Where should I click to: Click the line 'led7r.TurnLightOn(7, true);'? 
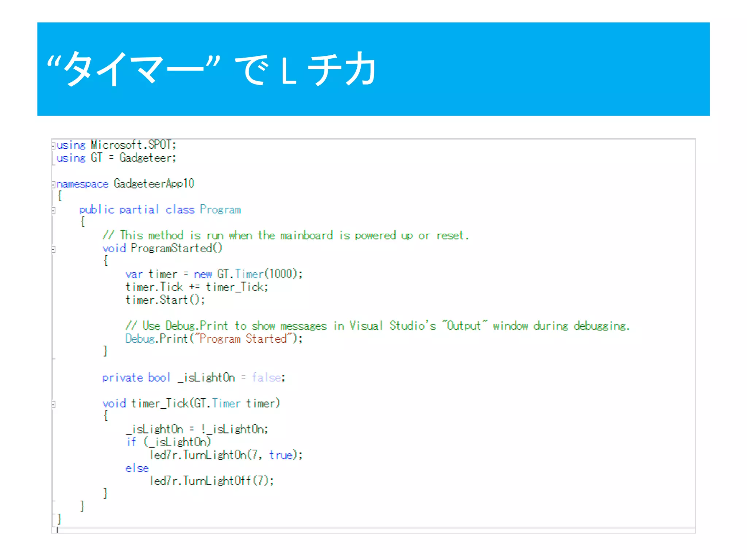(226, 455)
